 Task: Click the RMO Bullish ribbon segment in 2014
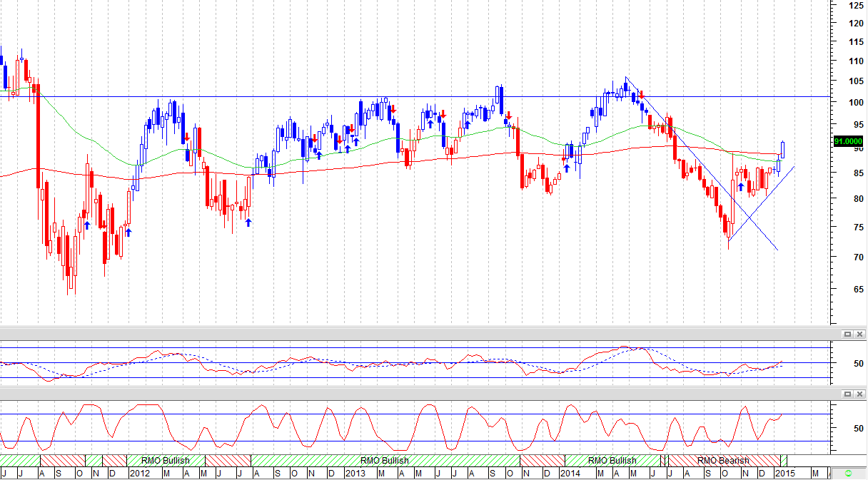pyautogui.click(x=612, y=461)
